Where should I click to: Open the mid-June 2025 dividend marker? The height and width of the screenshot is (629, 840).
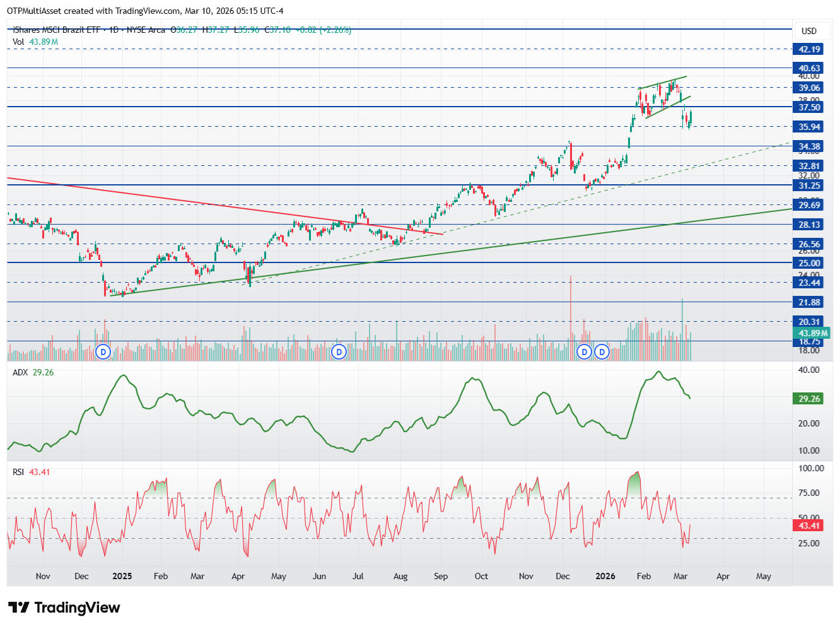(339, 351)
